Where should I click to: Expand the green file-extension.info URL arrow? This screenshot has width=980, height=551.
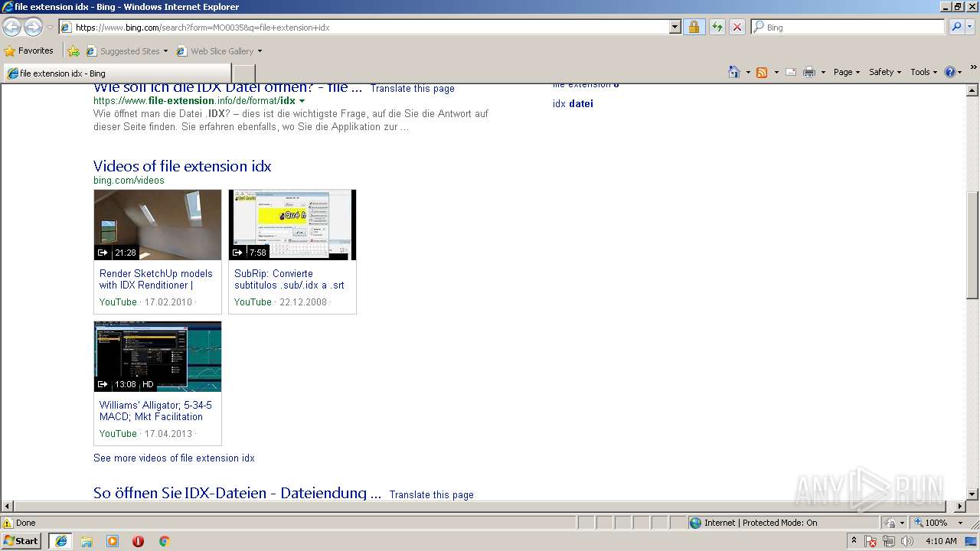pyautogui.click(x=302, y=101)
